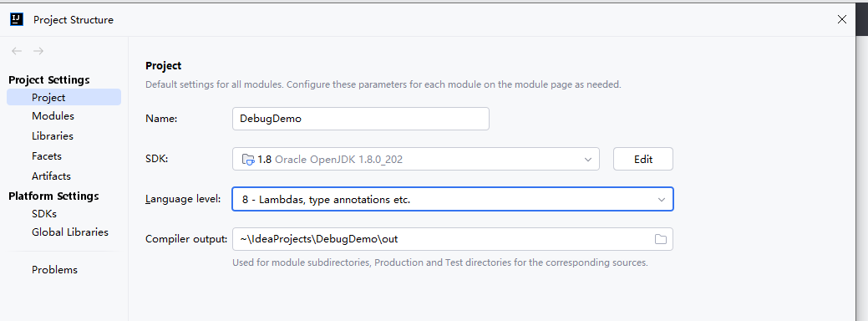Click the Name field containing DebugDemo
Image resolution: width=868 pixels, height=321 pixels.
[x=360, y=119]
